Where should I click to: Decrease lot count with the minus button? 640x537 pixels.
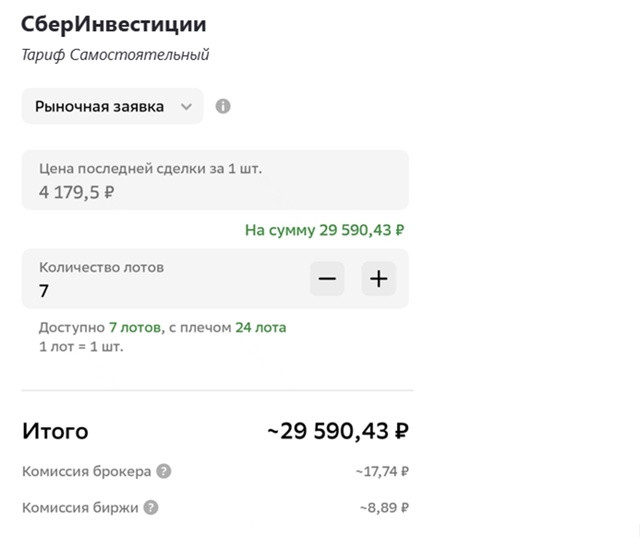point(327,279)
